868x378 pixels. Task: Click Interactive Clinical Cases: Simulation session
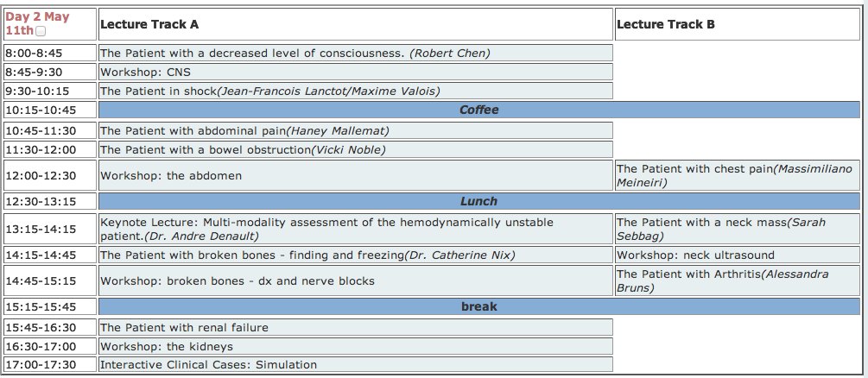(x=209, y=365)
